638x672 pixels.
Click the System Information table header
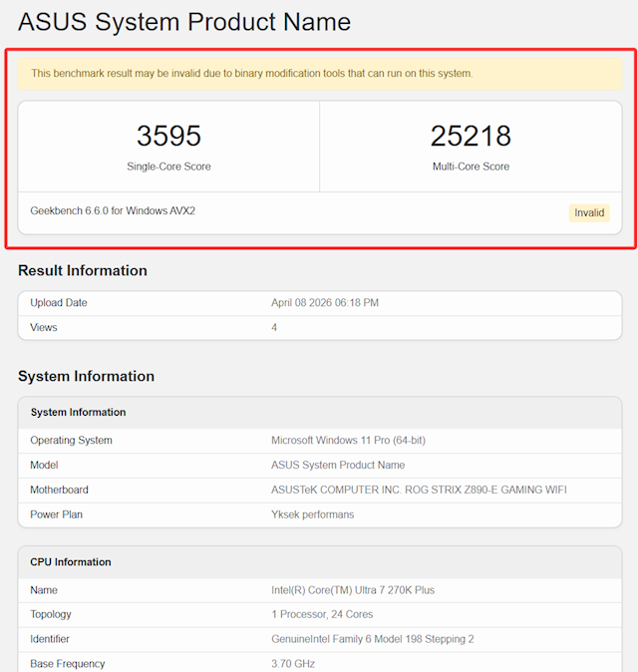(x=78, y=413)
